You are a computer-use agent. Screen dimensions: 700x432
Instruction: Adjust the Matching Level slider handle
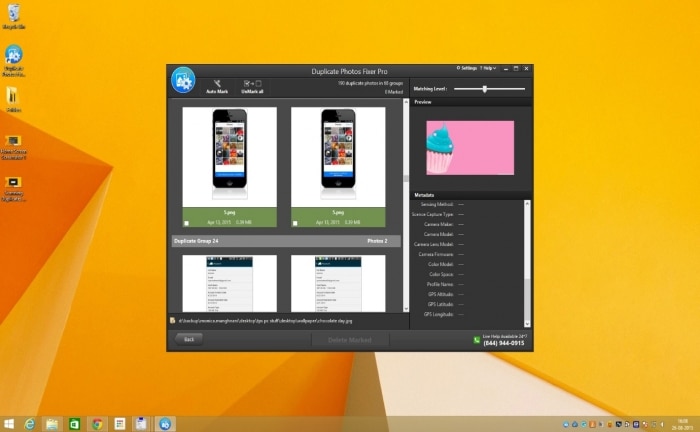484,89
